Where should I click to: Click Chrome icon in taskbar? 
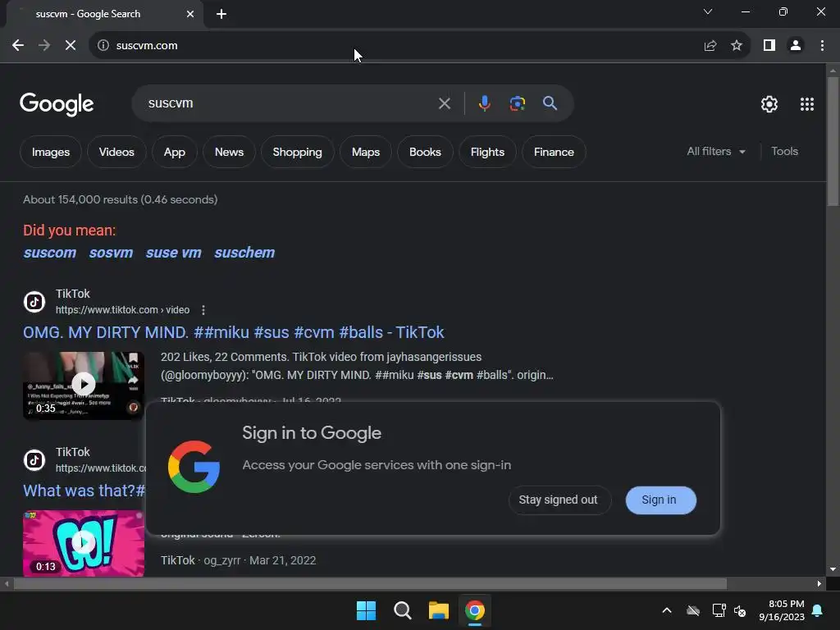(x=475, y=610)
